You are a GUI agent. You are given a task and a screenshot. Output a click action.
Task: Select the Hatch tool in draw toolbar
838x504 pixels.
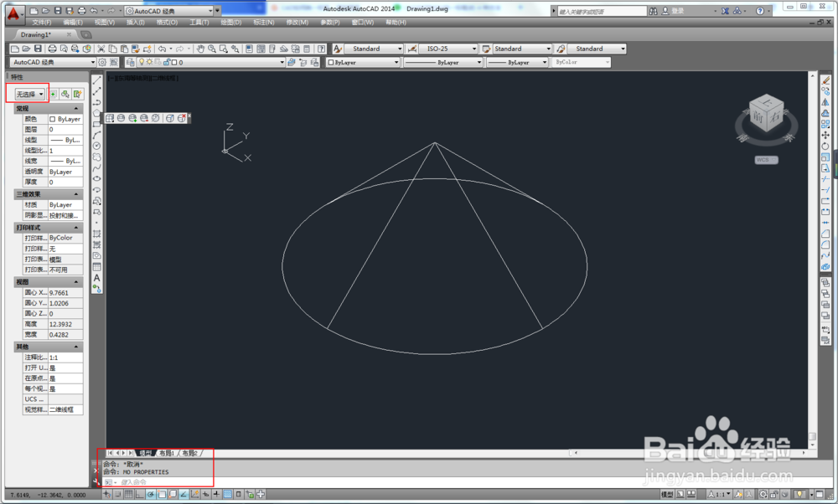coord(96,234)
